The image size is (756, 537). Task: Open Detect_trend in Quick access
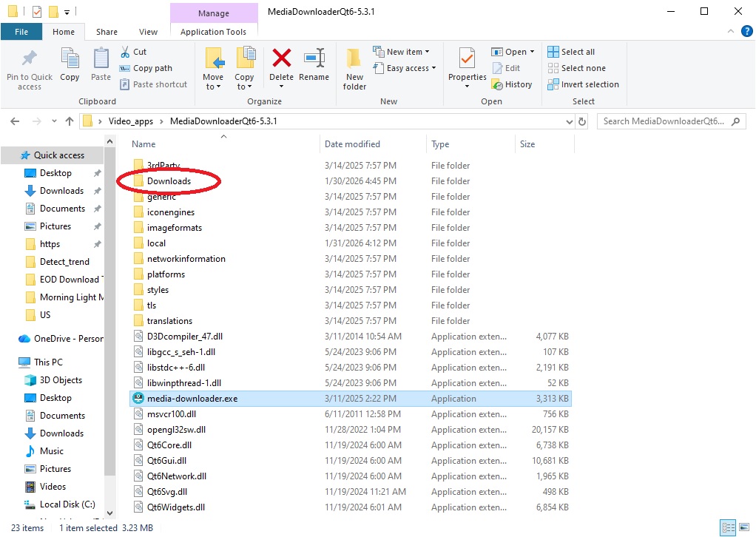(64, 262)
